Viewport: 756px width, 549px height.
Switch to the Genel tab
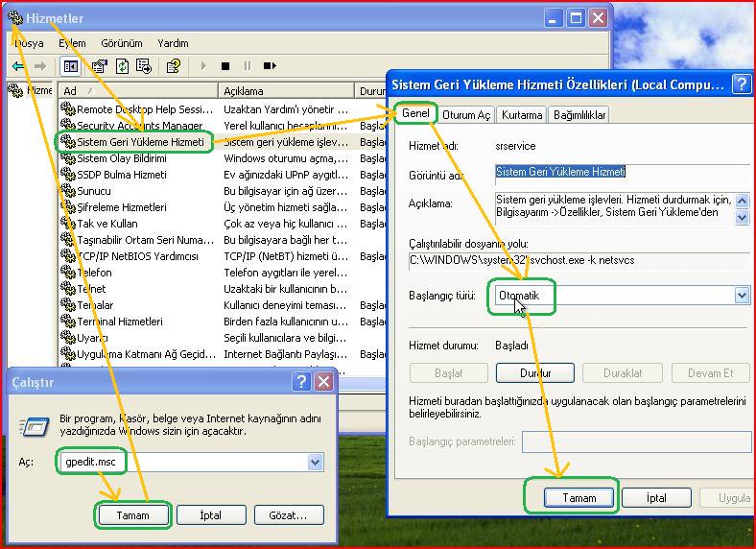pos(415,113)
